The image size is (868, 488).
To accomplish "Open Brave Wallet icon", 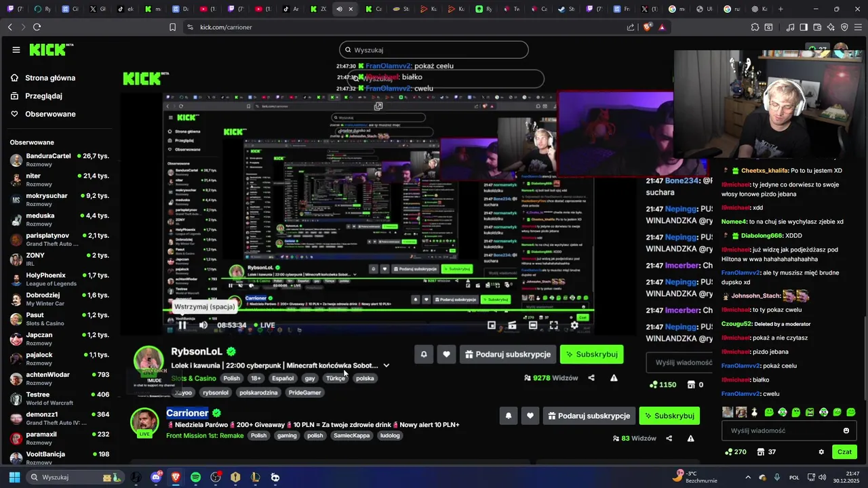I will pyautogui.click(x=817, y=27).
